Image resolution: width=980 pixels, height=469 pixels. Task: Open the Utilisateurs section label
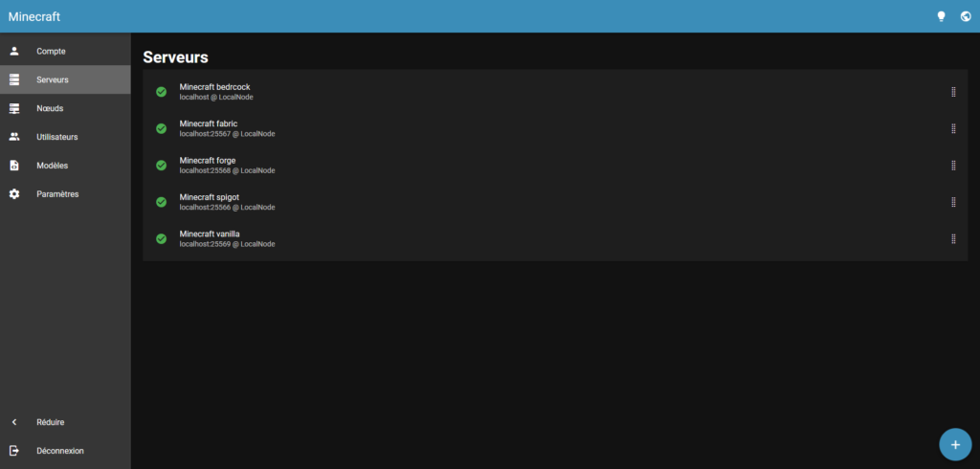pos(56,137)
